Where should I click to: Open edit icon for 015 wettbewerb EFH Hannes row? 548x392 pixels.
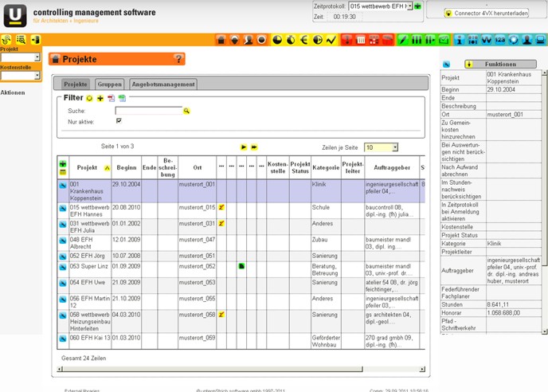63,209
